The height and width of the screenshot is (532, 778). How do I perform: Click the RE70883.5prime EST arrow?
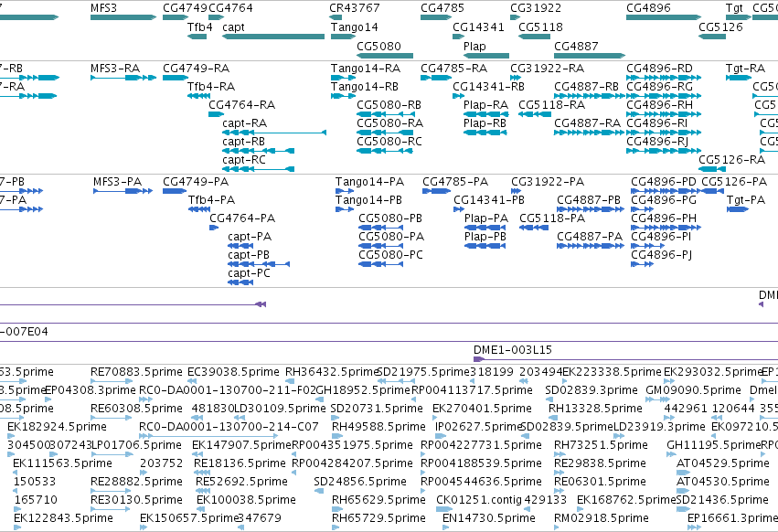click(112, 381)
